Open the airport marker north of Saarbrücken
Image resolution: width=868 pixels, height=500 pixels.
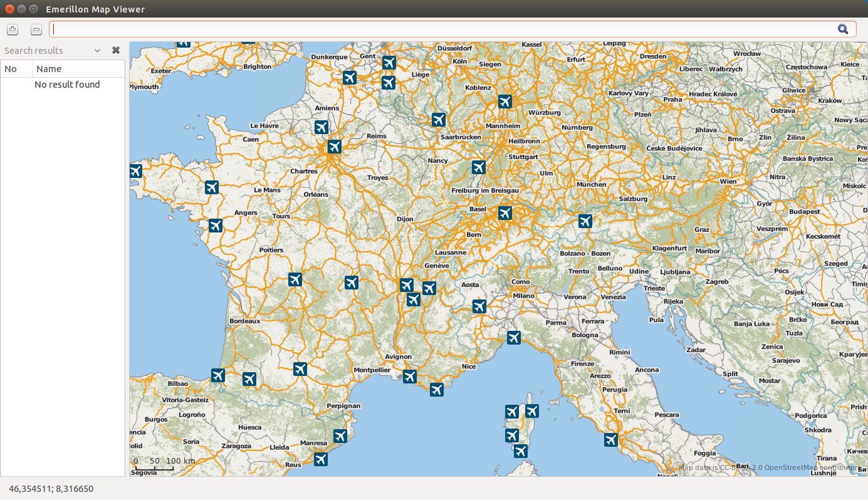[x=439, y=120]
